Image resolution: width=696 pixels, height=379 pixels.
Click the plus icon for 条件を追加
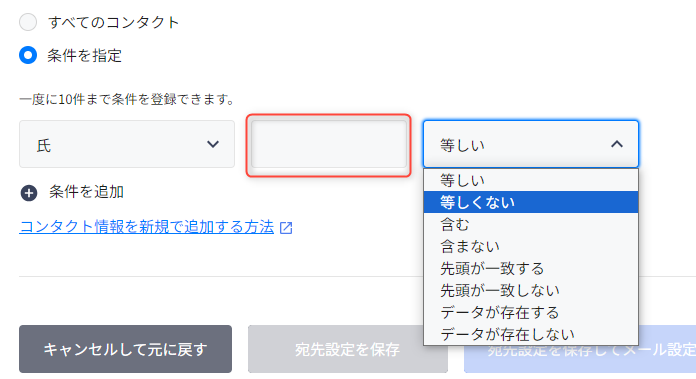29,193
